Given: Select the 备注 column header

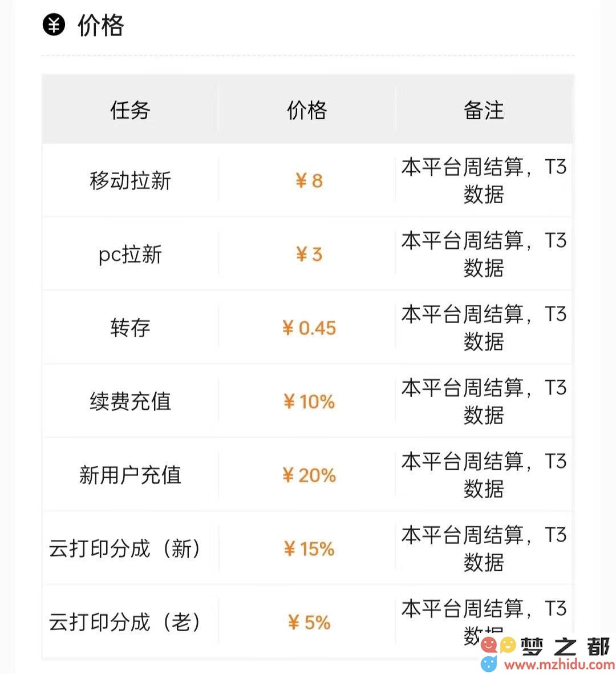Looking at the screenshot, I should tap(484, 110).
